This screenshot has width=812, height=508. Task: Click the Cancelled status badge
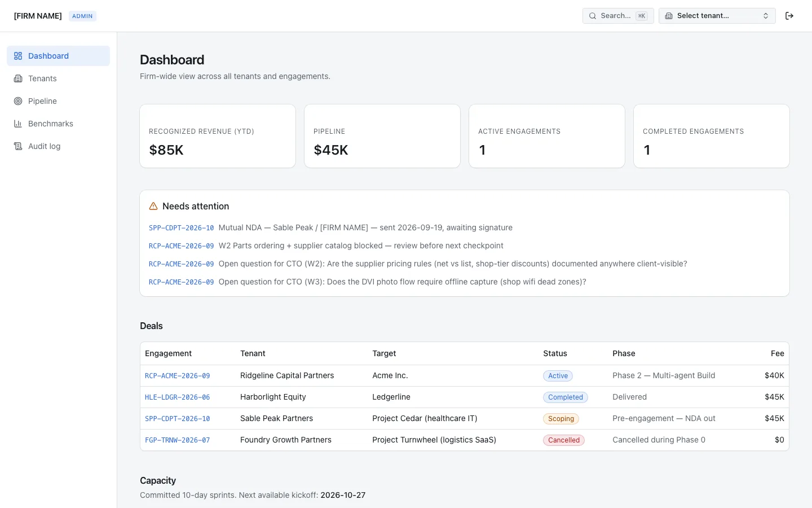564,440
